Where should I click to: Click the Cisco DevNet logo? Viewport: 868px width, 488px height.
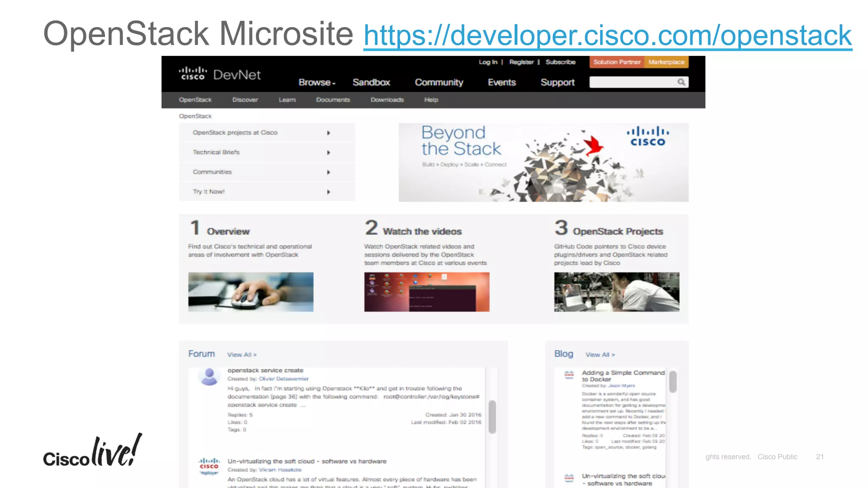(x=220, y=75)
